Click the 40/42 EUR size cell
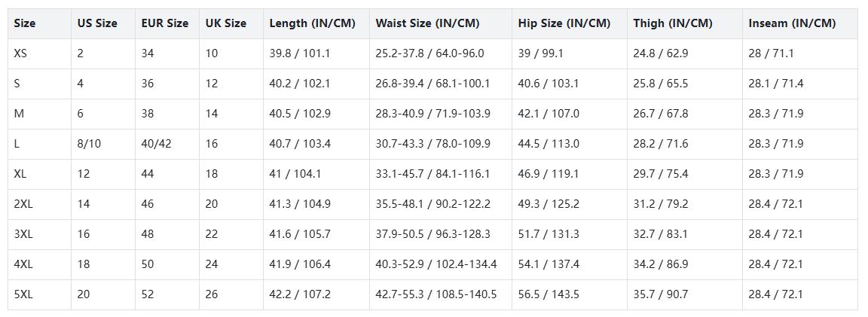This screenshot has width=868, height=317. 156,144
